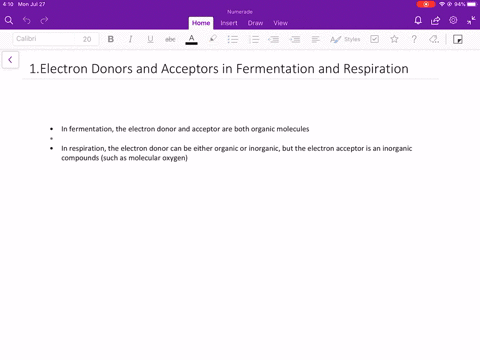This screenshot has height=360, width=480.
Task: Open the notifications bell
Action: click(x=418, y=20)
